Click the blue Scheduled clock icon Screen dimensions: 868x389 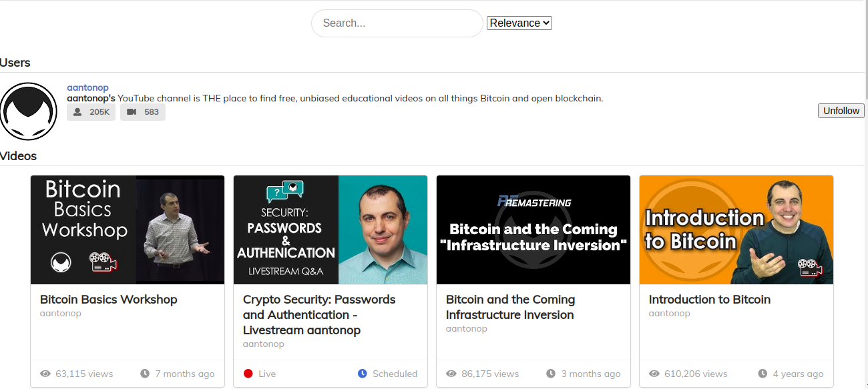pos(363,374)
